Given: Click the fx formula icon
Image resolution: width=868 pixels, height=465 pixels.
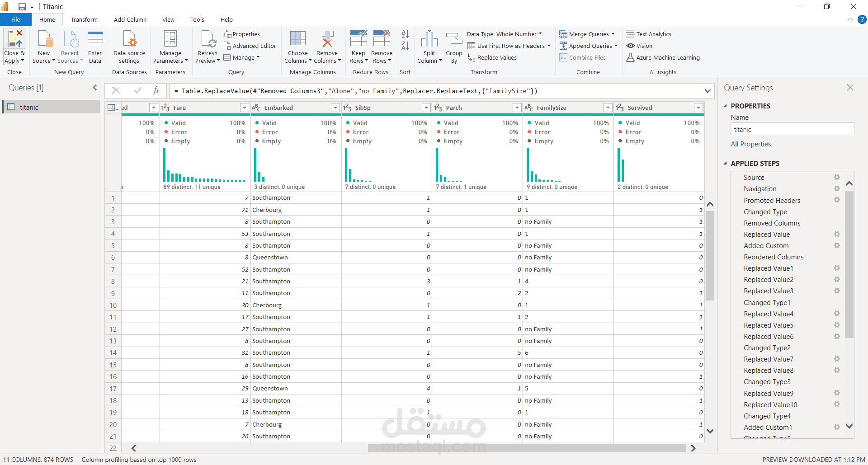Looking at the screenshot, I should (x=156, y=91).
